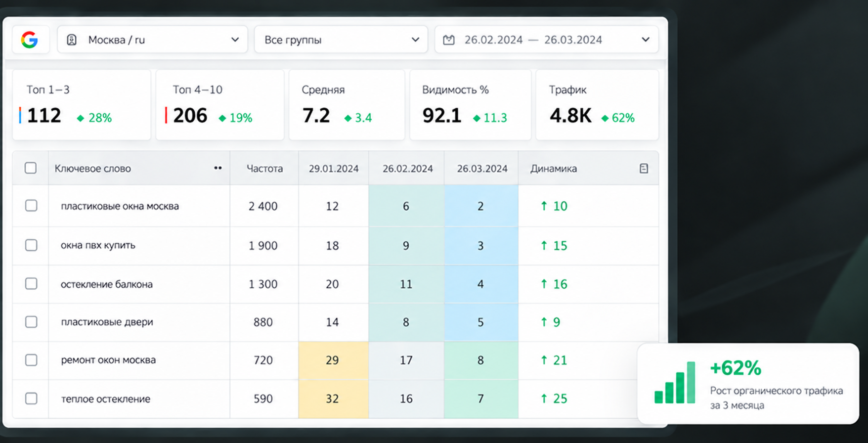
Task: Click the keyword теплое остекление
Action: (x=105, y=399)
